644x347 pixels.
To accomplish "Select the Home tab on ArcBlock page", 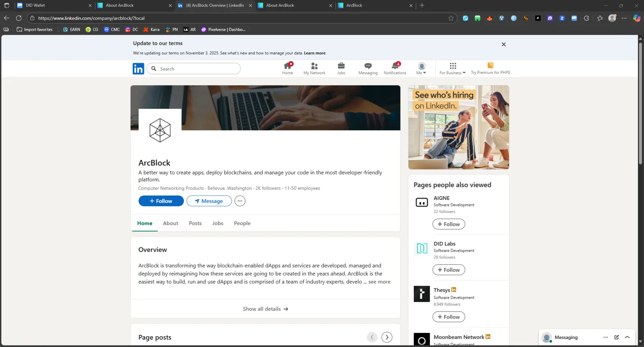I will (145, 223).
